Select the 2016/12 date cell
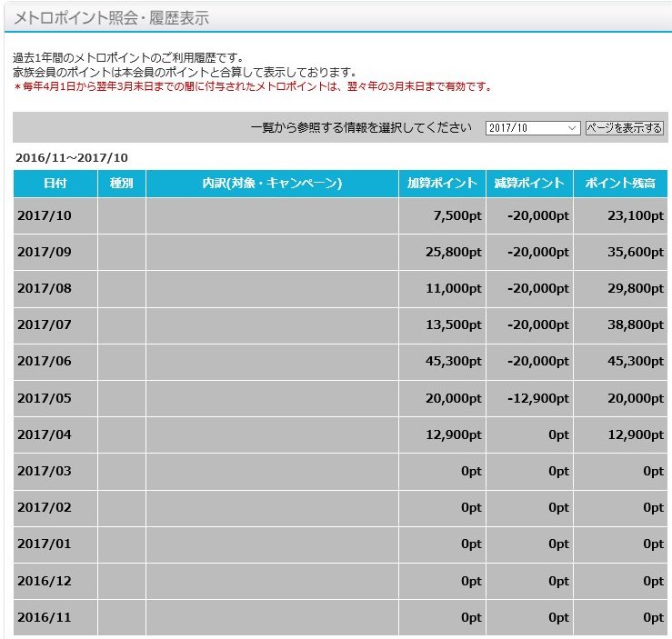Image resolution: width=672 pixels, height=639 pixels. pyautogui.click(x=55, y=581)
